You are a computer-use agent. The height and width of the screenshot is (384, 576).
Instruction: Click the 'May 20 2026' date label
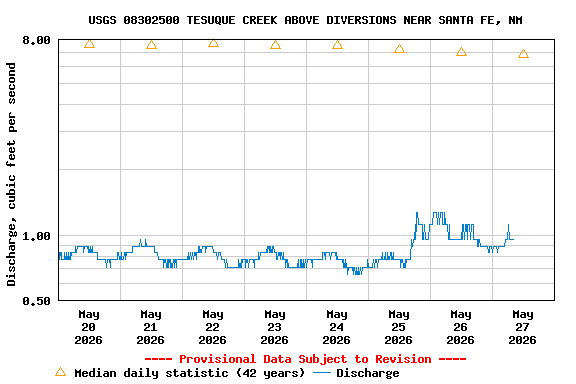89,327
